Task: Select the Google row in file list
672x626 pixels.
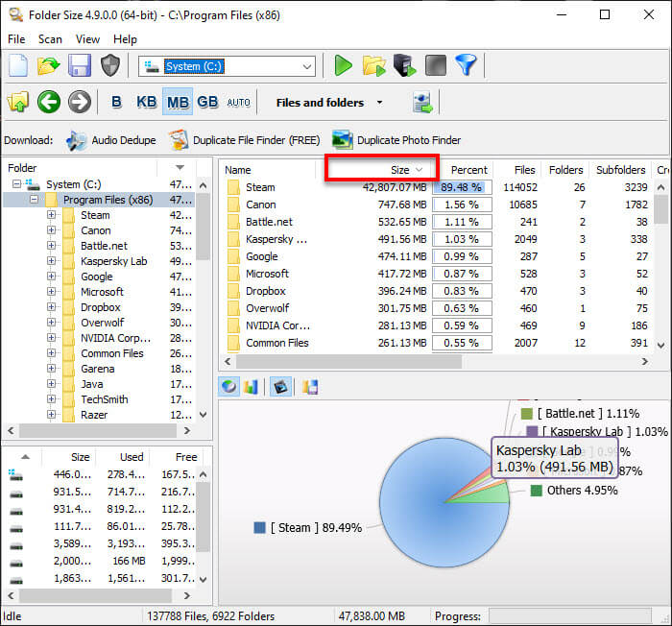Action: pyautogui.click(x=436, y=256)
